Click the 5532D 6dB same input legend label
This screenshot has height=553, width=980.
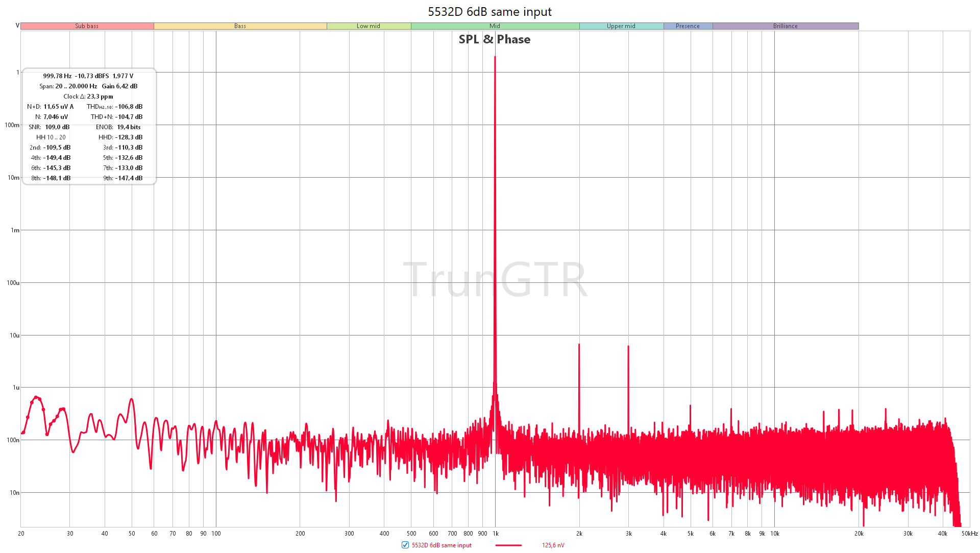[442, 545]
